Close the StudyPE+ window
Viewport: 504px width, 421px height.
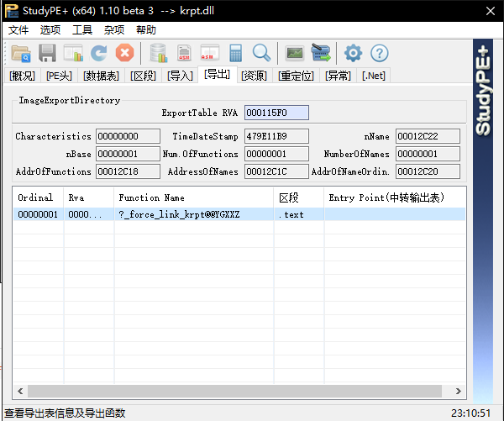(491, 11)
